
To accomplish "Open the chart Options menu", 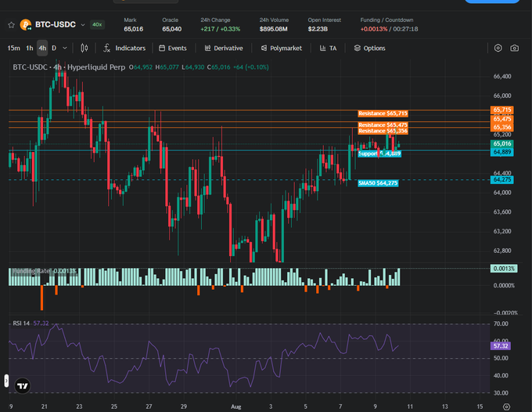I will (x=369, y=49).
